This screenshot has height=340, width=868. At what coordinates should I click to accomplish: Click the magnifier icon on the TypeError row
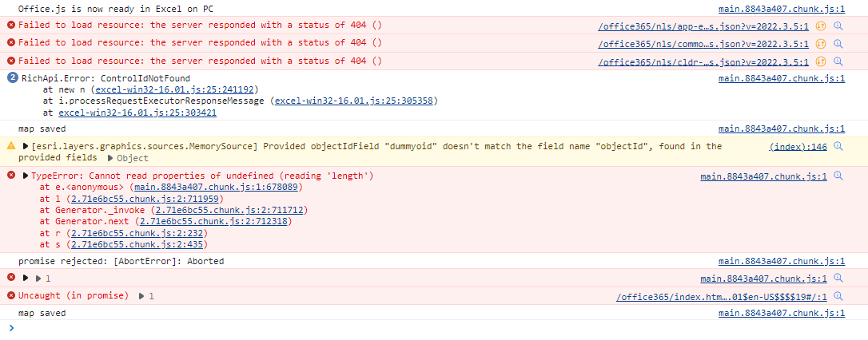point(838,176)
